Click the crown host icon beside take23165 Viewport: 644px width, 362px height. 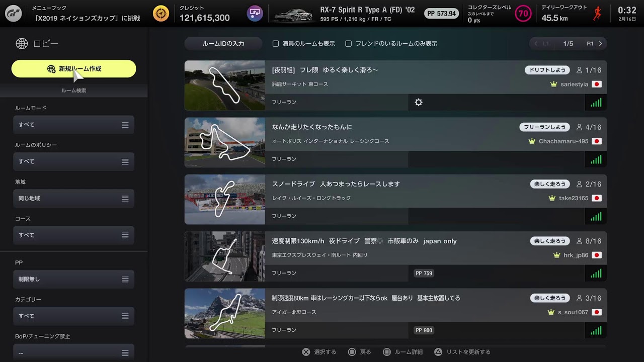[552, 198]
